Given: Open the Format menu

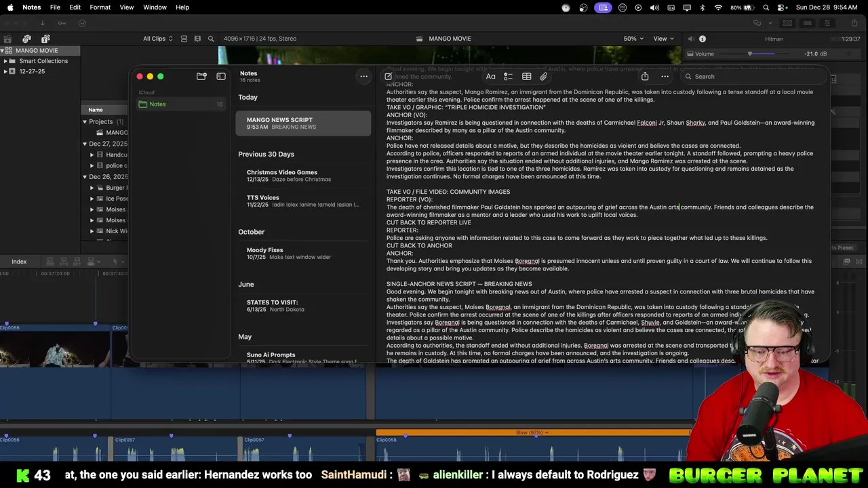Looking at the screenshot, I should [100, 7].
